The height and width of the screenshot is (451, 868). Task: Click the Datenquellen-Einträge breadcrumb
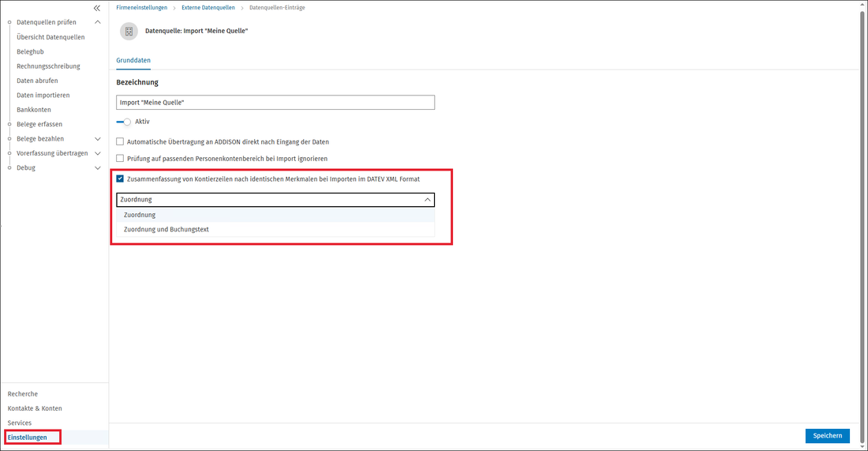tap(277, 8)
